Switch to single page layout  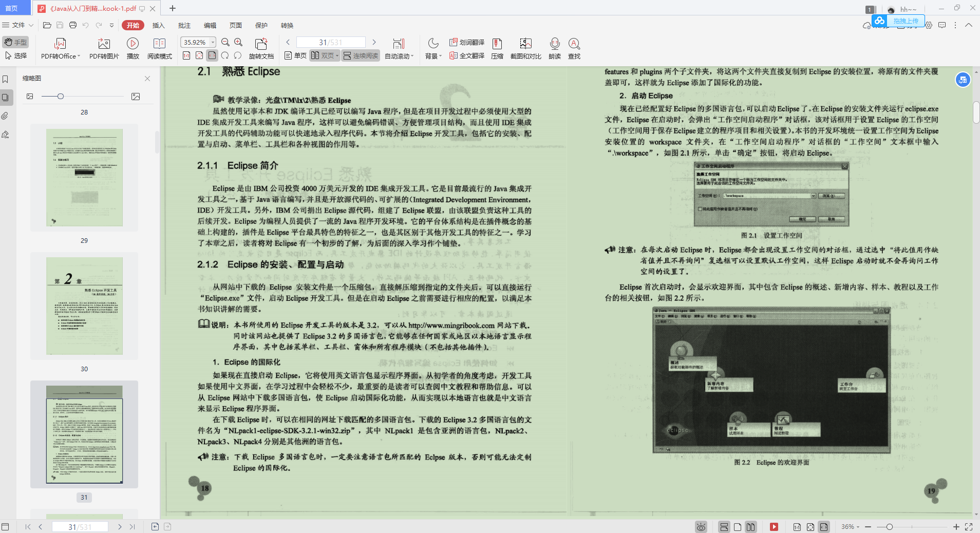[x=295, y=55]
